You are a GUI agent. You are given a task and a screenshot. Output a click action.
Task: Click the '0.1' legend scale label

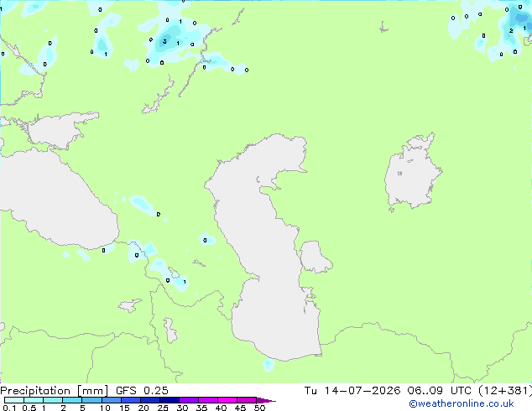[x=9, y=408]
